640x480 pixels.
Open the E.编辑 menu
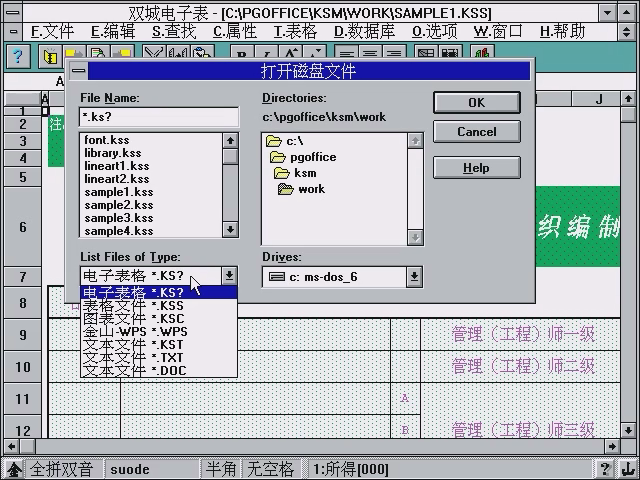point(113,31)
